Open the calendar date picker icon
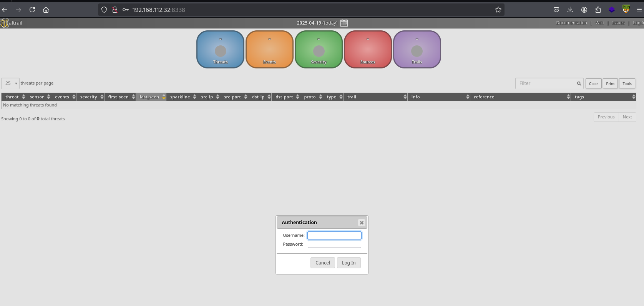Image resolution: width=644 pixels, height=306 pixels. pos(344,23)
